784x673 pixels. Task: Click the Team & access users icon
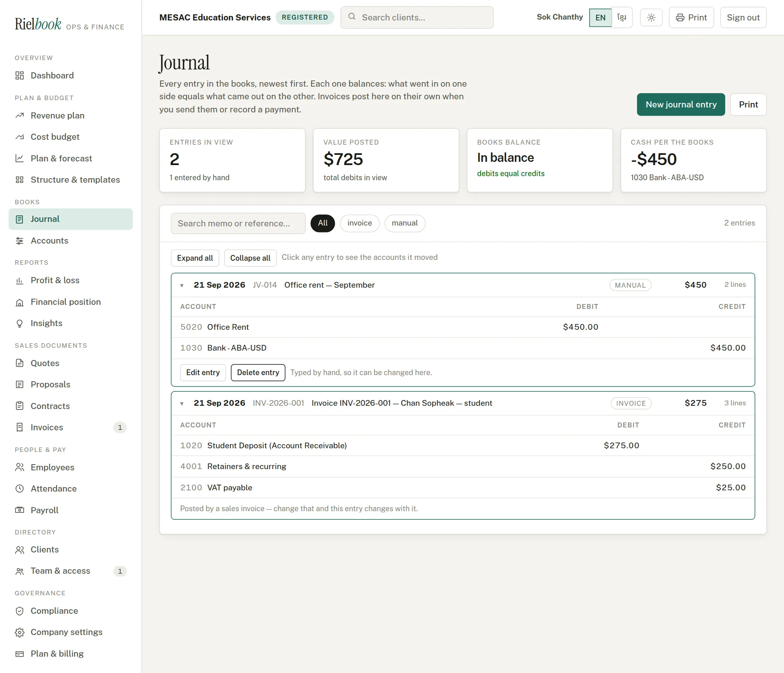pos(20,571)
